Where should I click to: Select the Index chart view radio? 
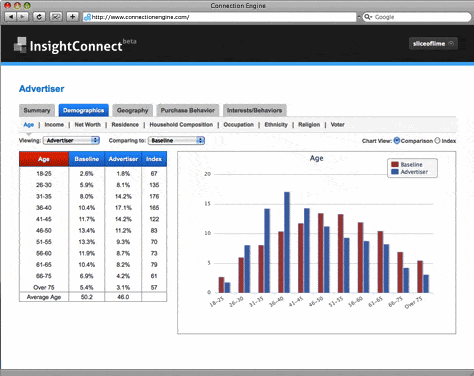437,141
